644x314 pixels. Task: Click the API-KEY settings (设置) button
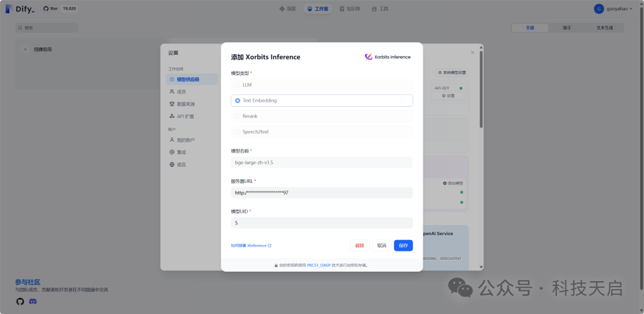point(448,96)
